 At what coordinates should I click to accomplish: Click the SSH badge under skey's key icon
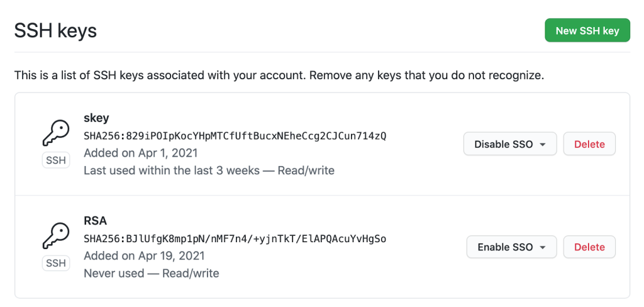pos(55,160)
